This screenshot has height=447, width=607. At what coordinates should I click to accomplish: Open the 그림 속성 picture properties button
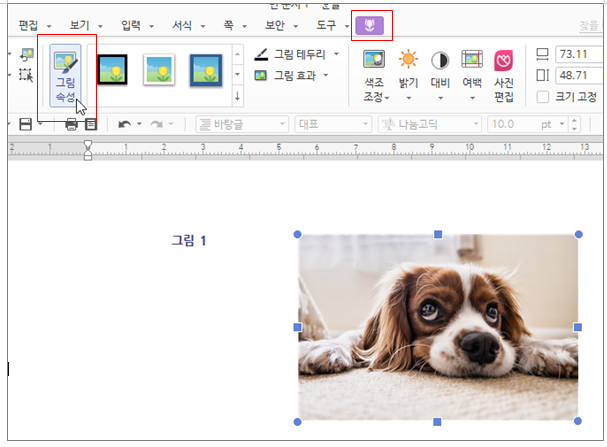(x=65, y=76)
